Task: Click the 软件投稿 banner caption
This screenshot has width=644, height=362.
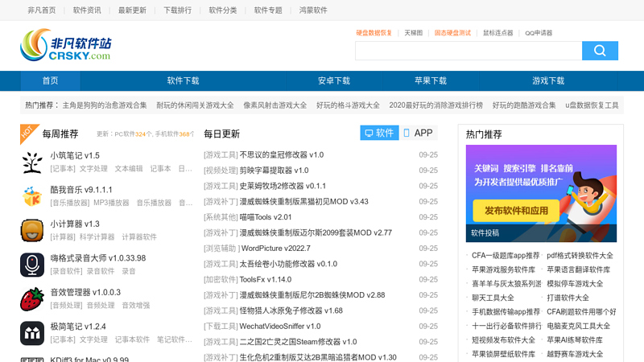Action: tap(485, 233)
